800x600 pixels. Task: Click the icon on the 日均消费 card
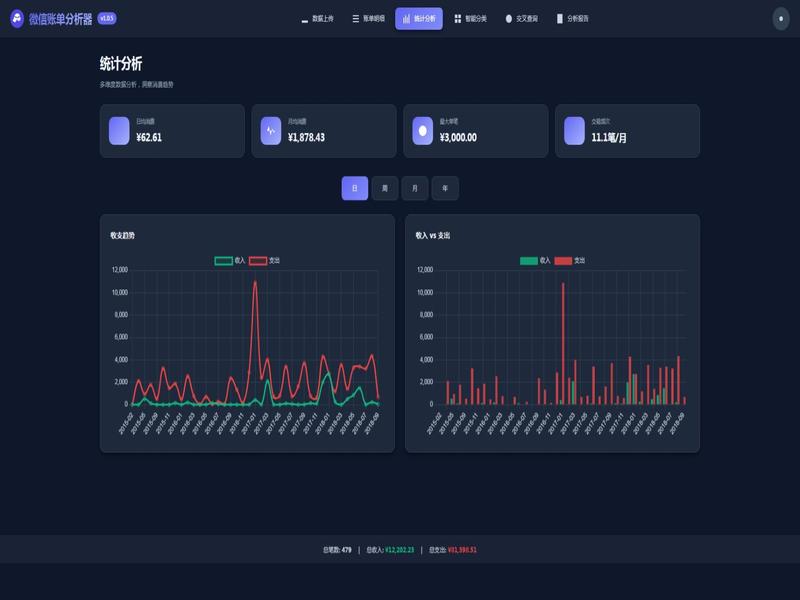click(x=119, y=131)
